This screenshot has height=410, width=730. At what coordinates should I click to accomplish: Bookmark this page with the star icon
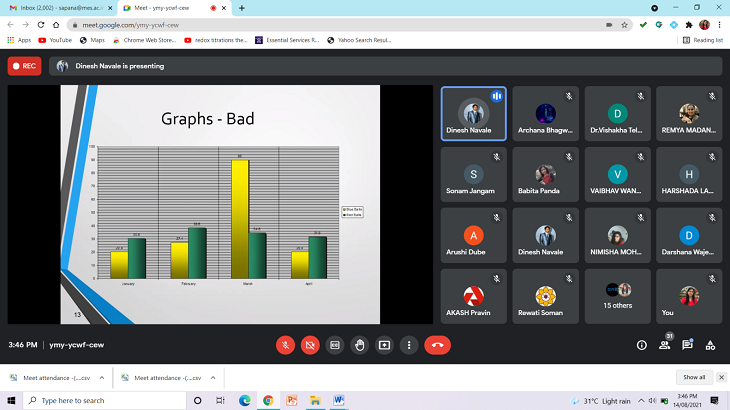point(624,24)
